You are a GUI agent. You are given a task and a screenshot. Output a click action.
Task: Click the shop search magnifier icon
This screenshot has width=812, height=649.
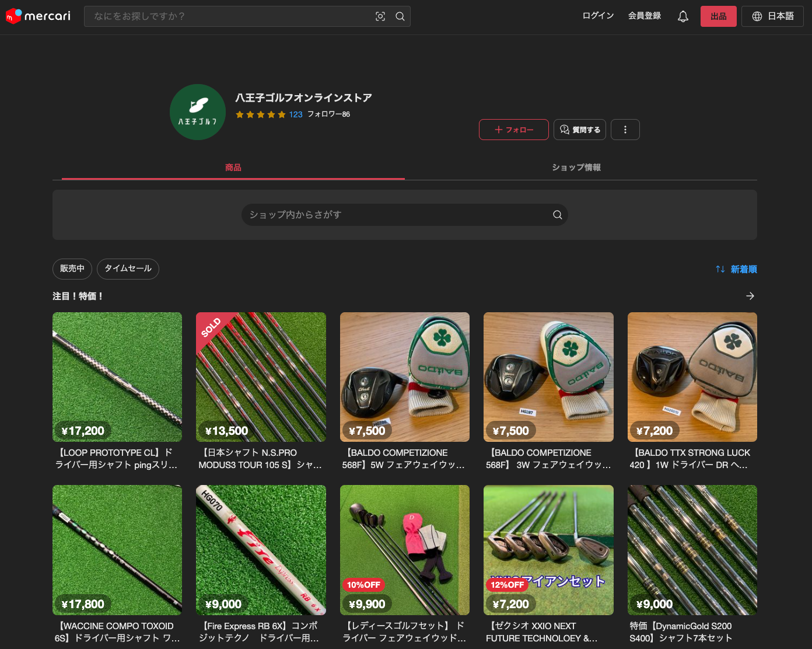click(557, 215)
